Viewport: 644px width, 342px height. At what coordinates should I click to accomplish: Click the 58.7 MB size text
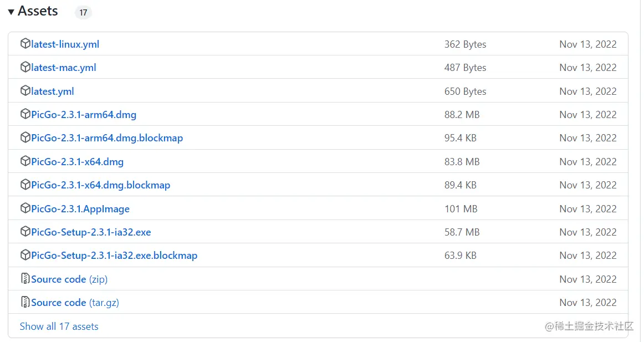pos(462,232)
